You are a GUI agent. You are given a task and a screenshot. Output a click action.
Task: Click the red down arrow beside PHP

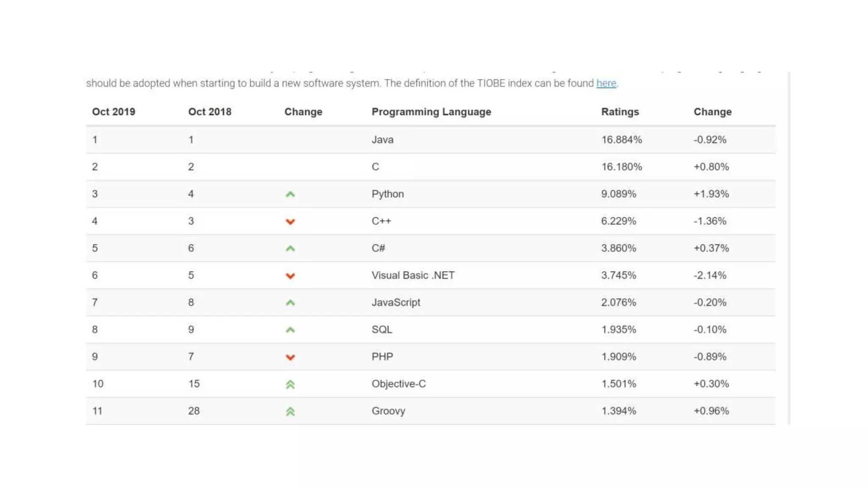point(290,357)
